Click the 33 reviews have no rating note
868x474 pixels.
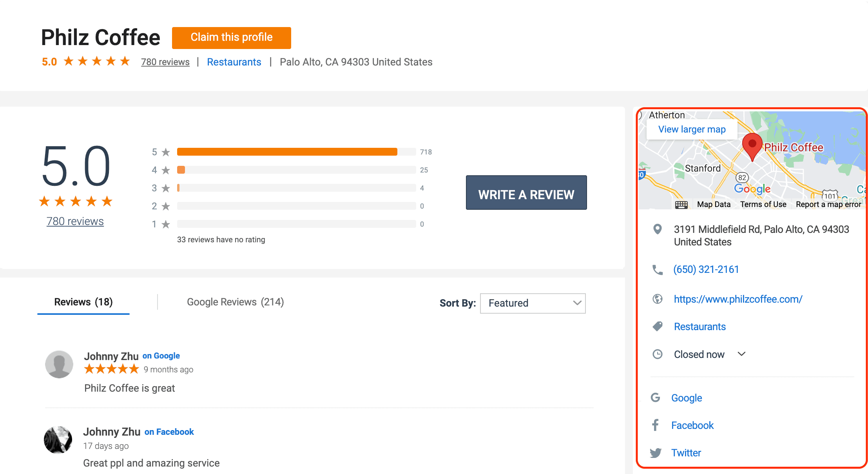click(x=221, y=240)
